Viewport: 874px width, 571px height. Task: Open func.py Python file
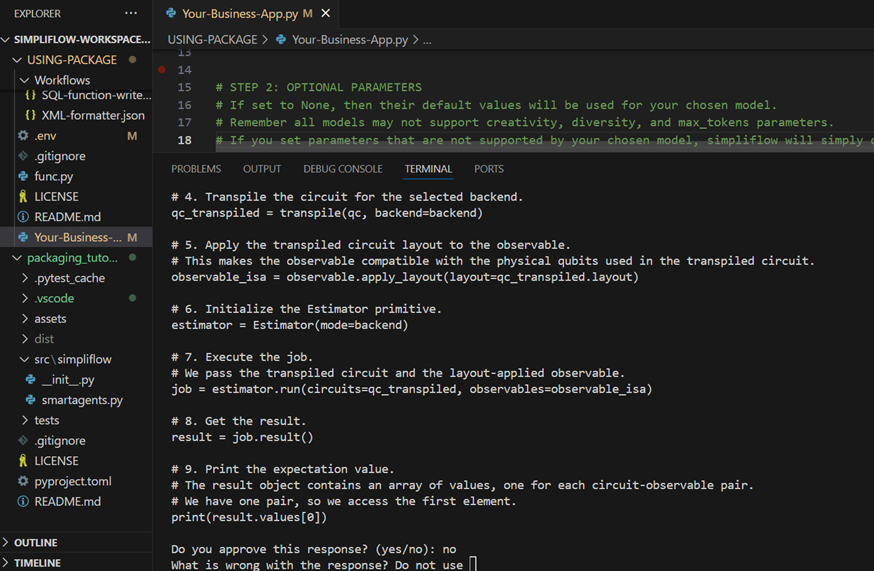click(53, 176)
